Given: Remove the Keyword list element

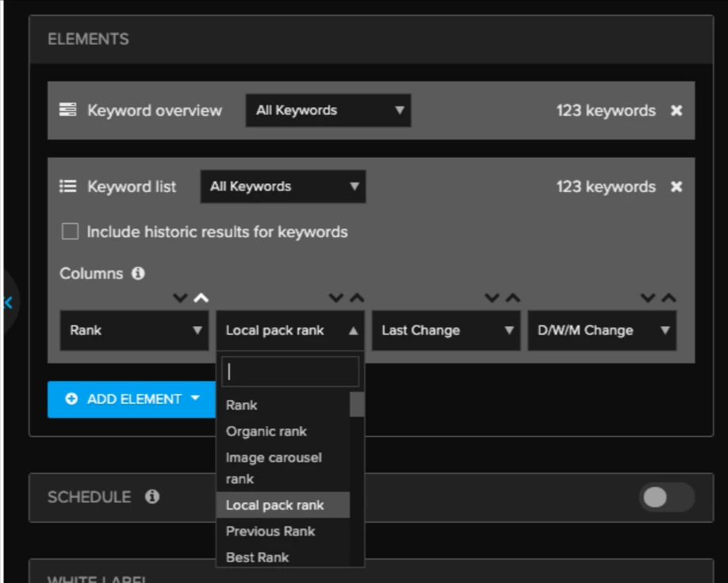Looking at the screenshot, I should point(676,186).
